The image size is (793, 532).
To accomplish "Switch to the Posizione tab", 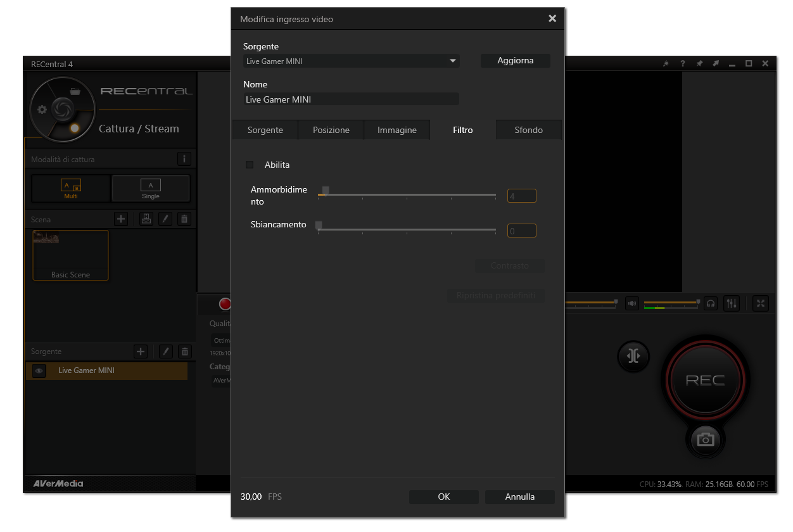I will tap(331, 130).
